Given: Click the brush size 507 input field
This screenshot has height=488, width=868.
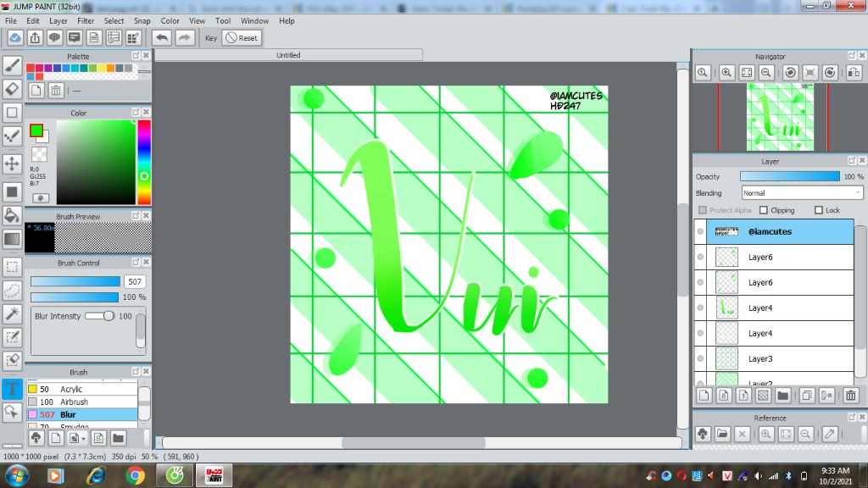Looking at the screenshot, I should 135,281.
